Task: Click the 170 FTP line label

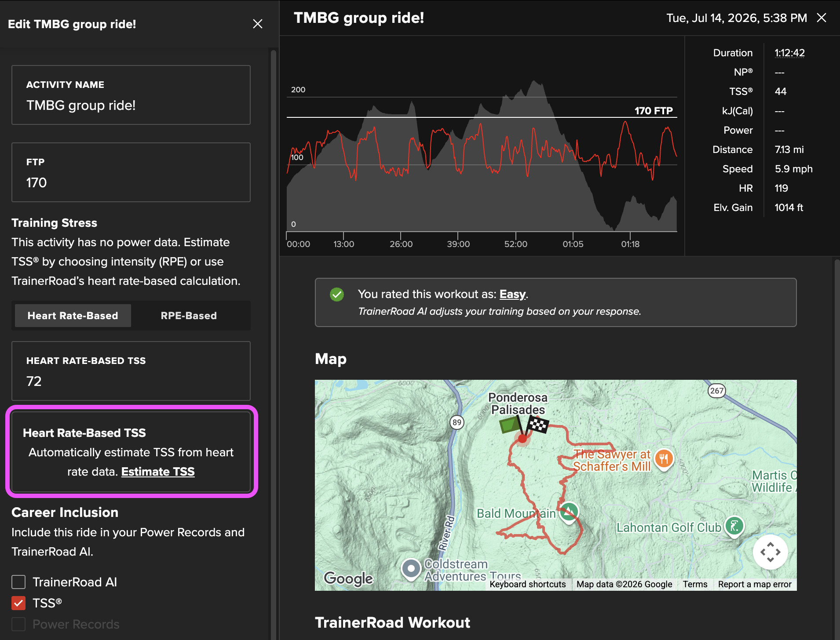Action: (x=654, y=111)
